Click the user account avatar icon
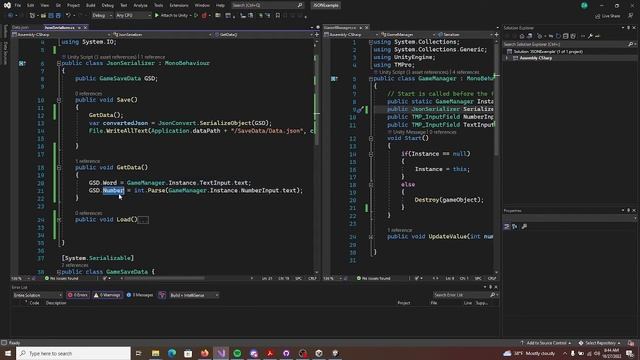The image size is (640, 360). pyautogui.click(x=584, y=5)
